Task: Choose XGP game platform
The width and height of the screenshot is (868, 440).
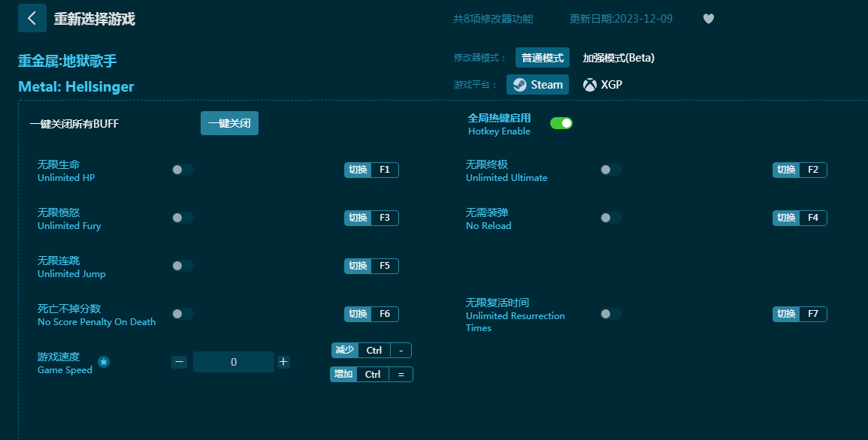Action: pyautogui.click(x=602, y=85)
